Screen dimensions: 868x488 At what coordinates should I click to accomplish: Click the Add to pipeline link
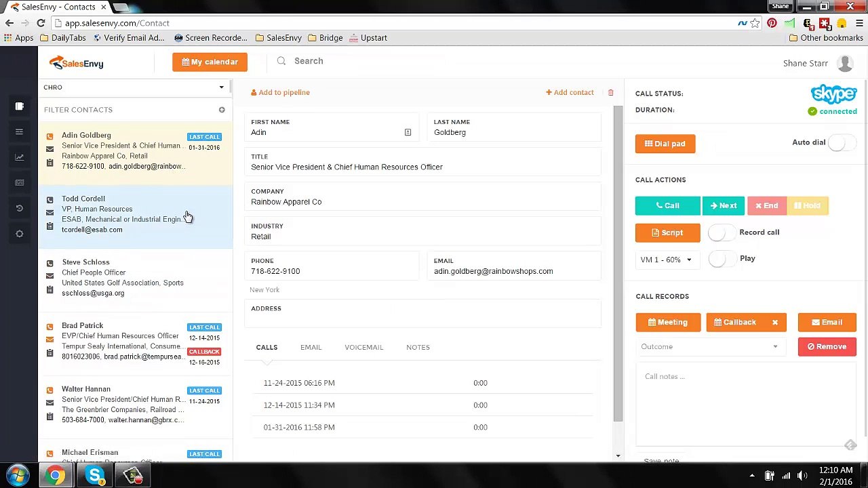[280, 93]
